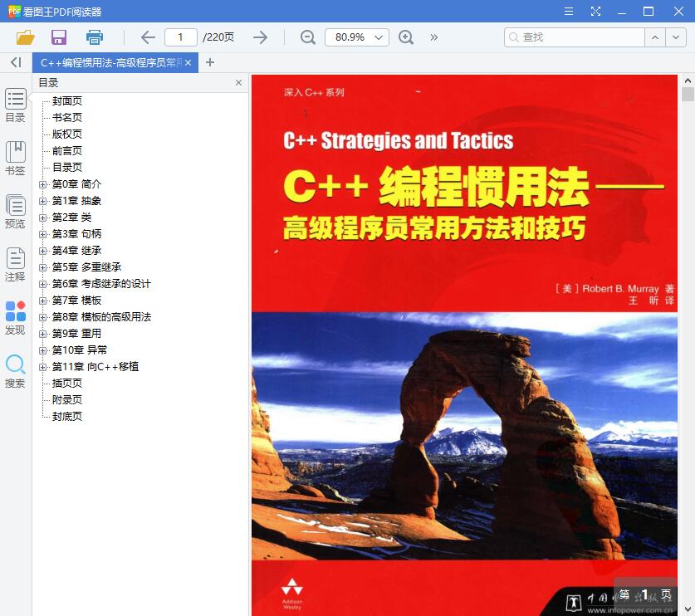The image size is (695, 616).
Task: Go to the previous page arrow
Action: 148,37
